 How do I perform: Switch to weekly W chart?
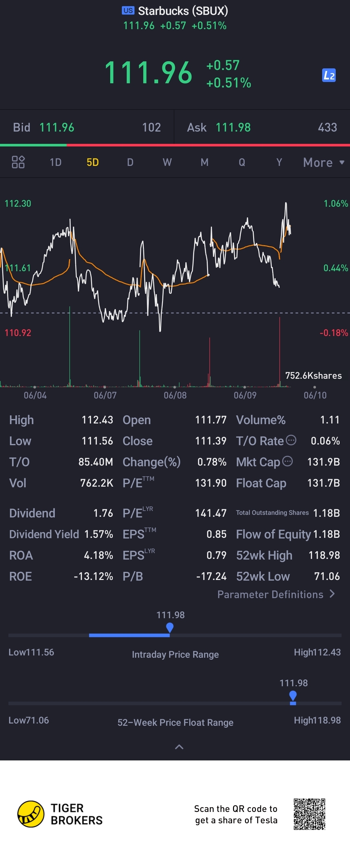tap(167, 162)
